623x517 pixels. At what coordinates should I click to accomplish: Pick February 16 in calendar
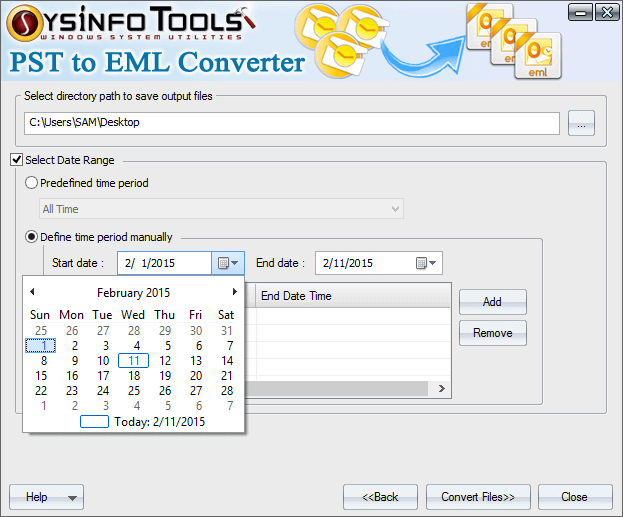[x=72, y=376]
